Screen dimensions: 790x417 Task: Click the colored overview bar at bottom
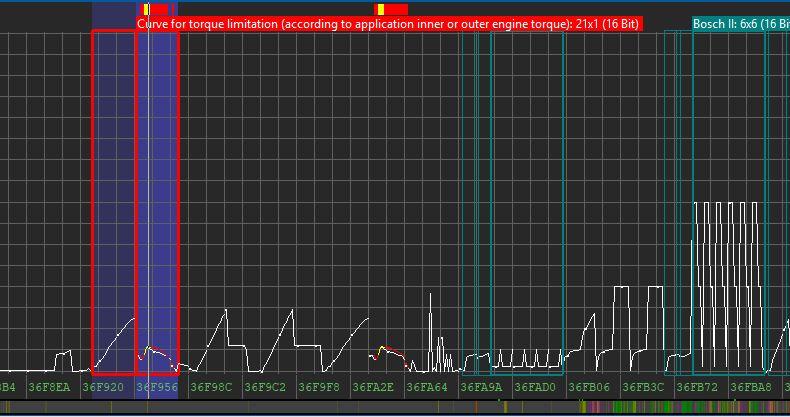tap(395, 407)
